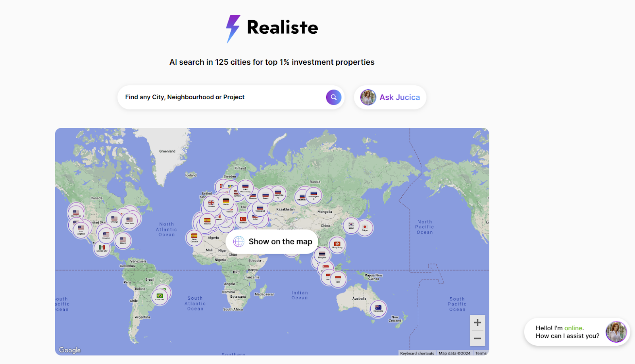Select the Istanbul map marker
Image resolution: width=635 pixels, height=364 pixels.
(x=243, y=220)
